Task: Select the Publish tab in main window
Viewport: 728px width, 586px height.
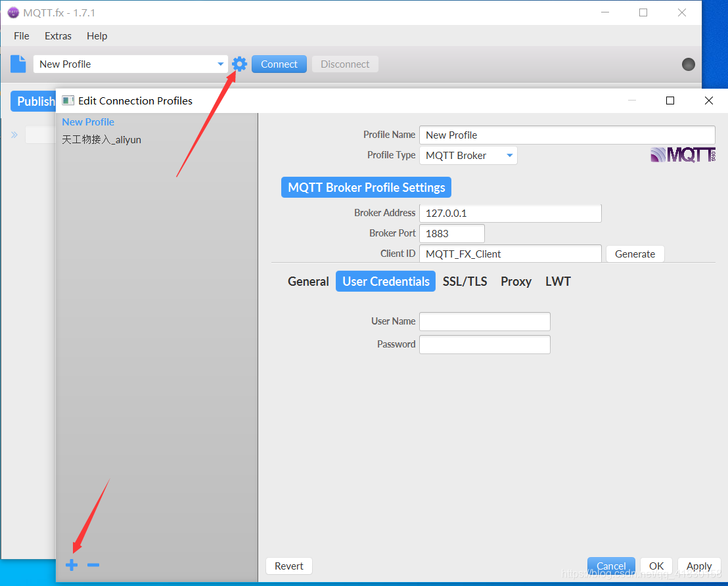Action: point(34,101)
